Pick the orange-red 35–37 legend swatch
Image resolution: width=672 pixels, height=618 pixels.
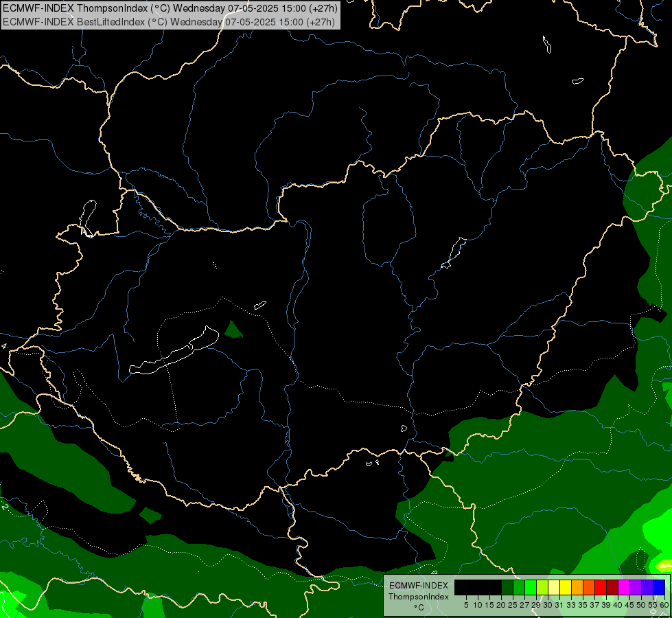(x=589, y=587)
